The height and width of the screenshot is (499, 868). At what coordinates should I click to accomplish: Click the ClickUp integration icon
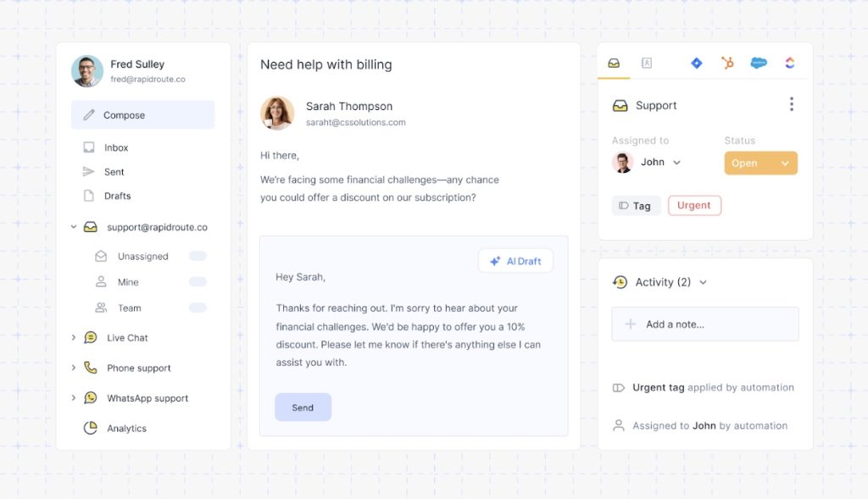coord(789,63)
